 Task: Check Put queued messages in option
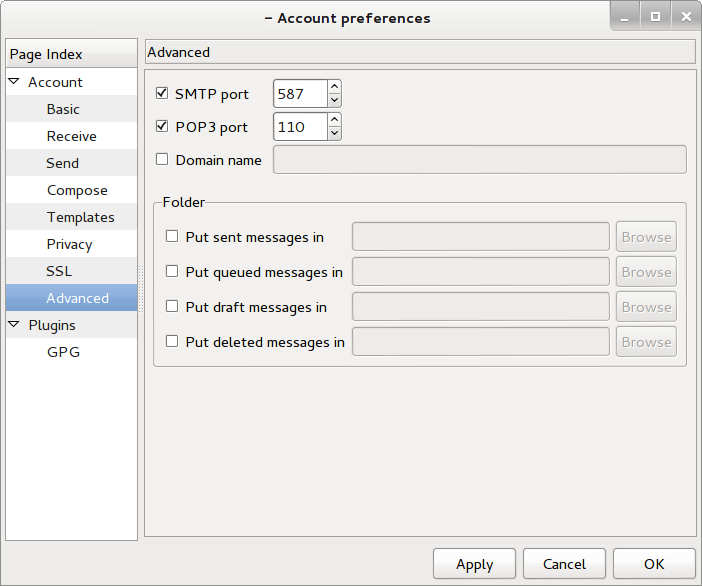point(172,271)
